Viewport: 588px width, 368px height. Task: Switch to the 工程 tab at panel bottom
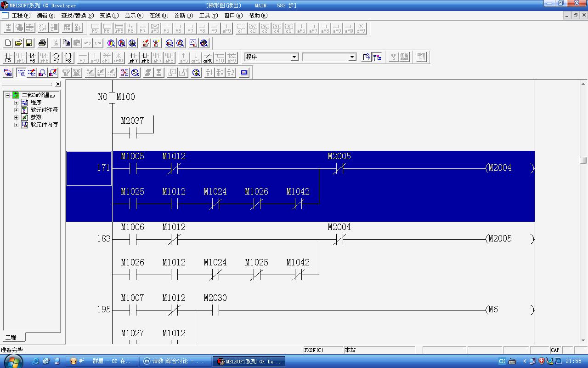point(11,337)
